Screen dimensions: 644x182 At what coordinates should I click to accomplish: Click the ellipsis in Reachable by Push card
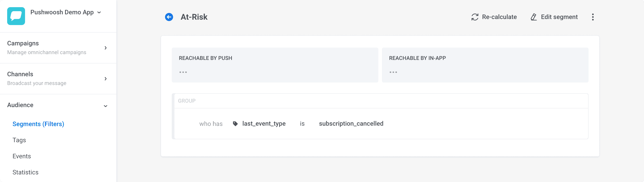(x=183, y=72)
